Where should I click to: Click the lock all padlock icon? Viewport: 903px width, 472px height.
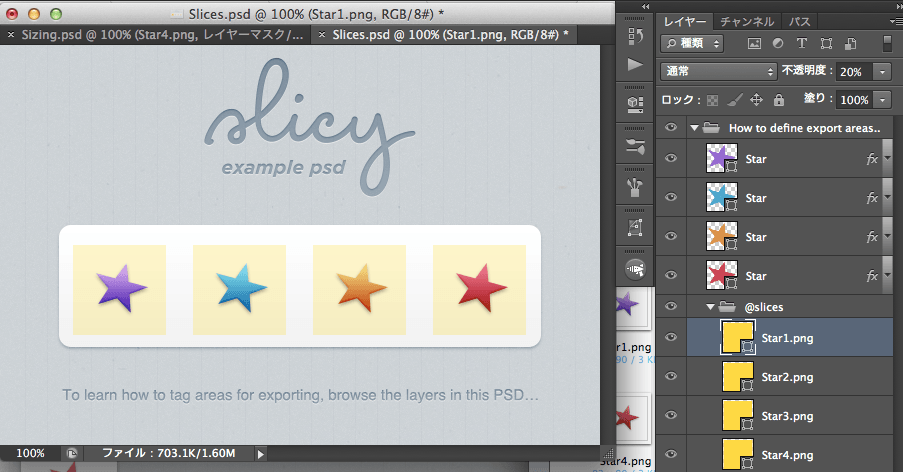pyautogui.click(x=778, y=100)
